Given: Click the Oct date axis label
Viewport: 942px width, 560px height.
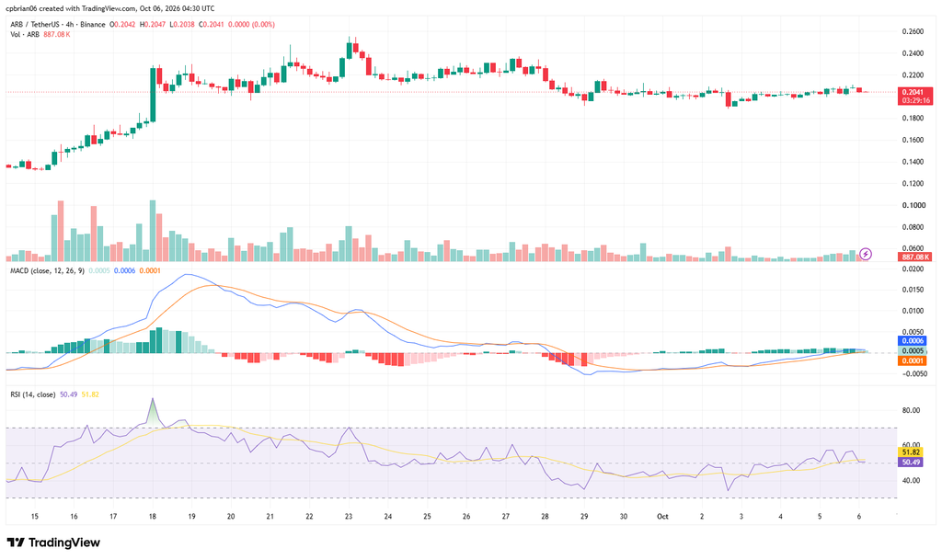Looking at the screenshot, I should [662, 517].
